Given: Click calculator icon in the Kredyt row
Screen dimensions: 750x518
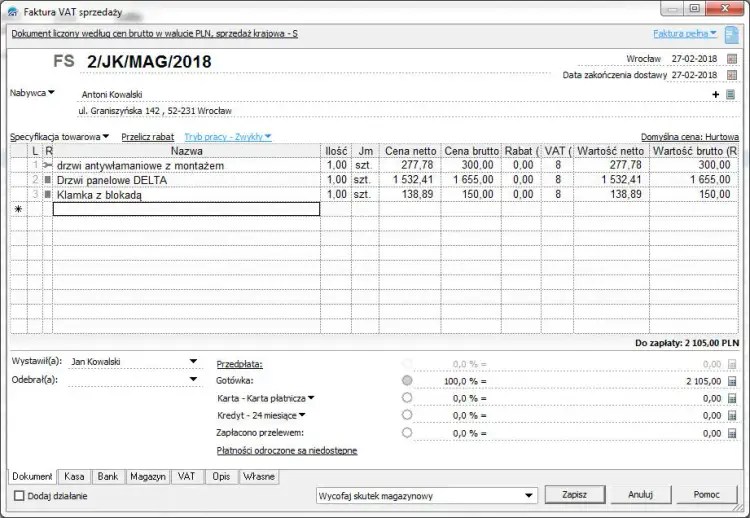Looking at the screenshot, I should click(731, 415).
